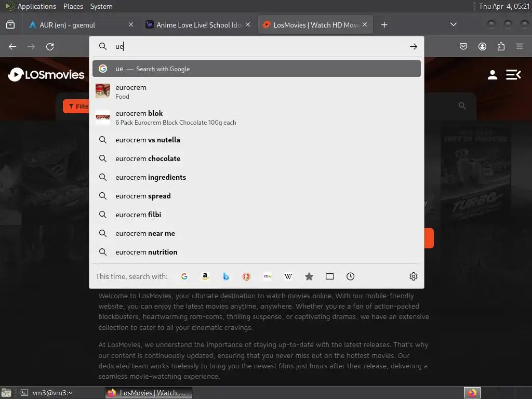Go back with the browser back arrow

[x=12, y=46]
